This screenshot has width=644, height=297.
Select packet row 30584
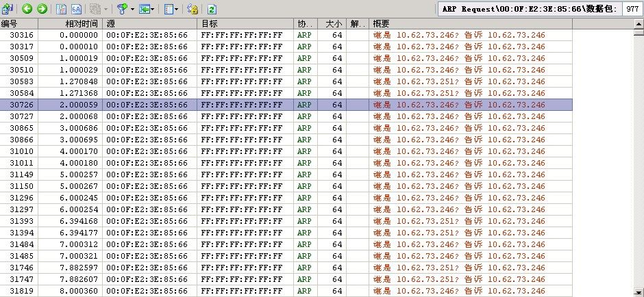coord(286,93)
